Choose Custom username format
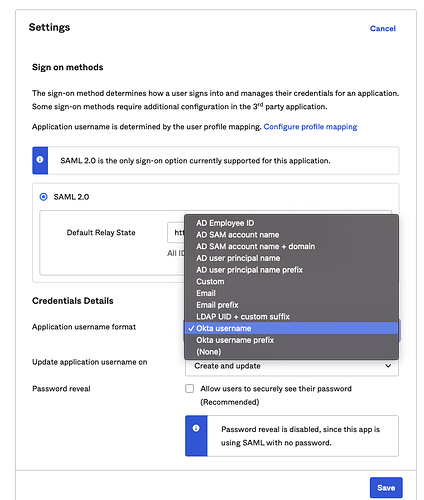 (291, 281)
